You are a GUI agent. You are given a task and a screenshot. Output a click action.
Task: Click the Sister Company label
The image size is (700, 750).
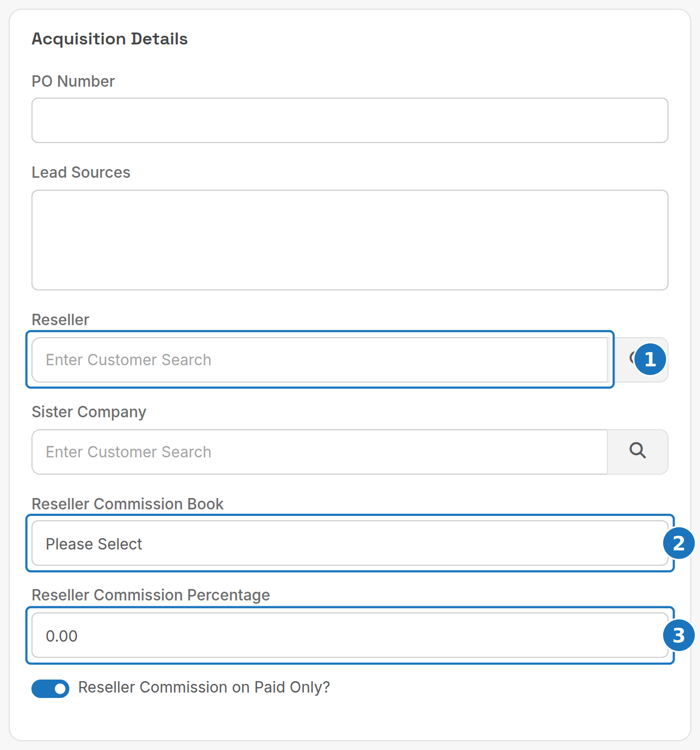coord(89,412)
